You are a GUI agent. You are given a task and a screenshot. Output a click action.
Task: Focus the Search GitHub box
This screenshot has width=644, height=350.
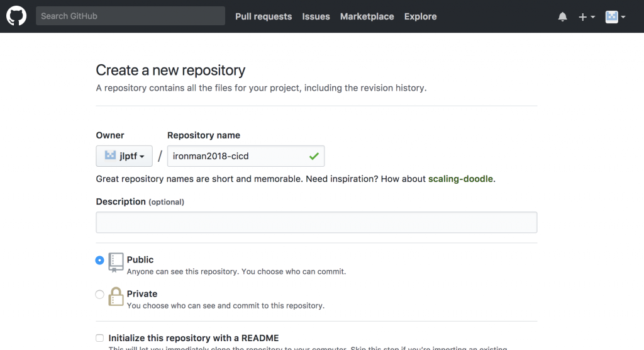[130, 16]
